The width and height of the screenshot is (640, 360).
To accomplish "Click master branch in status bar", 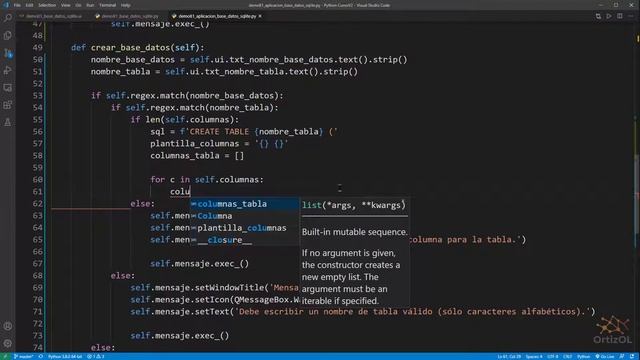I will [24, 357].
